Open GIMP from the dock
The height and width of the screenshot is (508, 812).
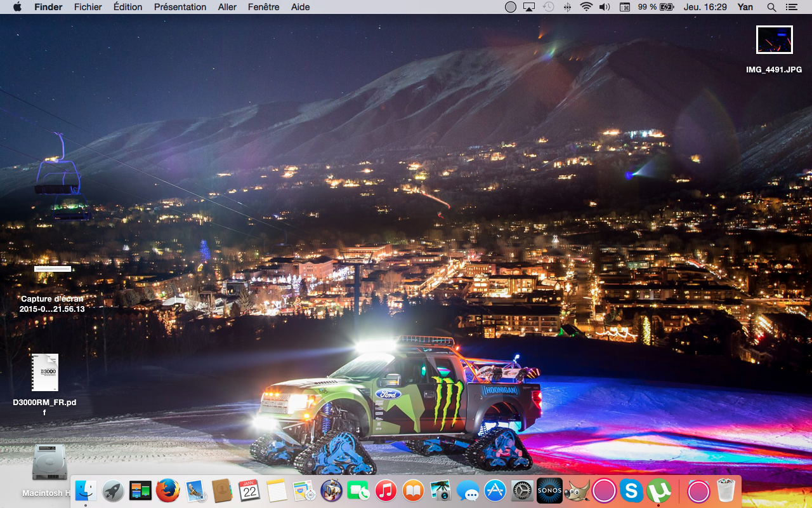pyautogui.click(x=577, y=490)
